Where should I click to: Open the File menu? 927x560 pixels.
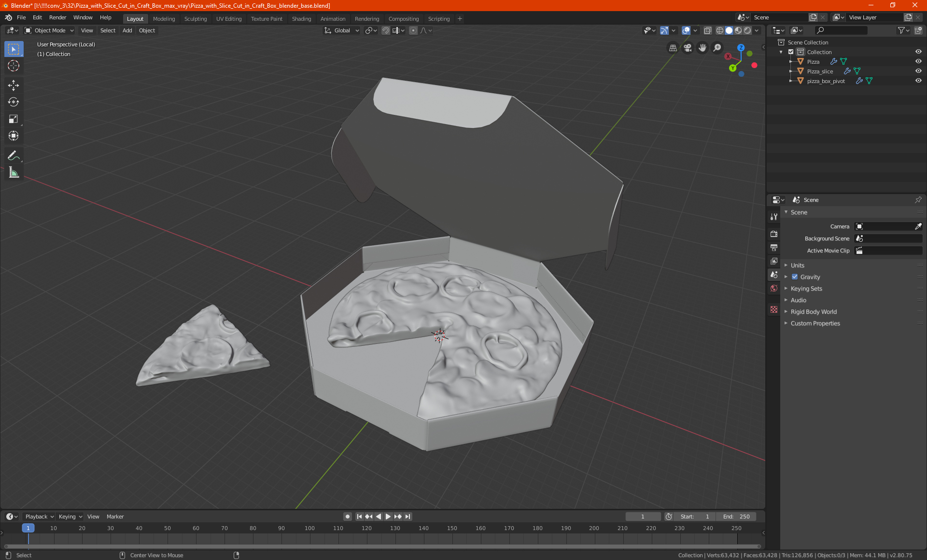click(x=21, y=17)
